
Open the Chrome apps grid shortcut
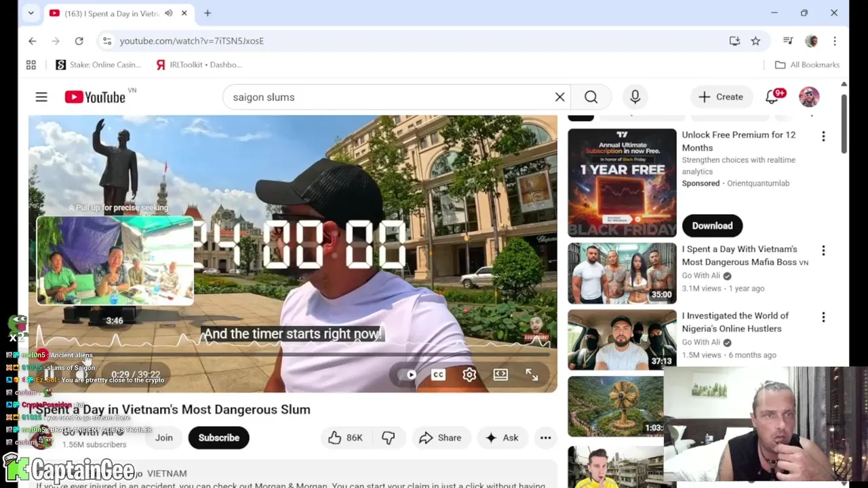31,64
